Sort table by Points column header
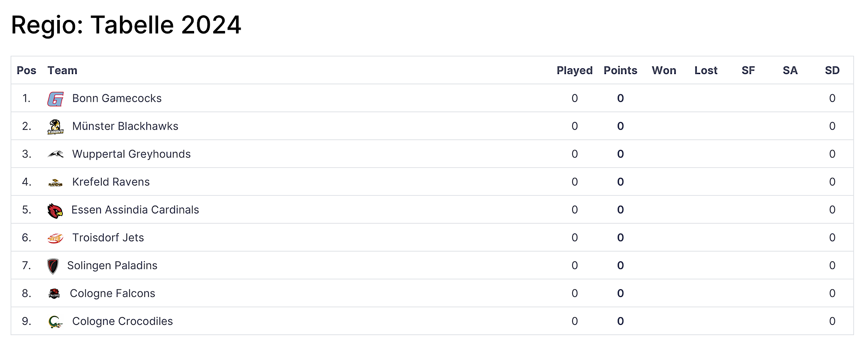This screenshot has height=344, width=868. tap(620, 70)
